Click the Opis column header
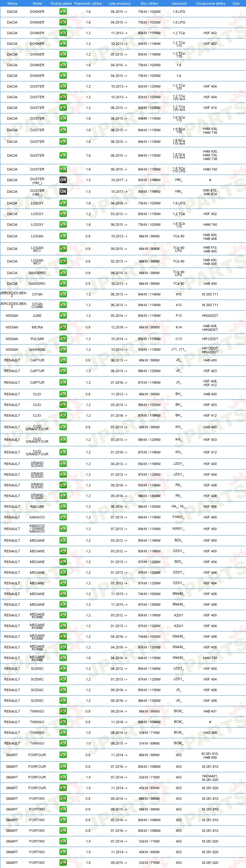The image size is (246, 868). click(236, 3)
